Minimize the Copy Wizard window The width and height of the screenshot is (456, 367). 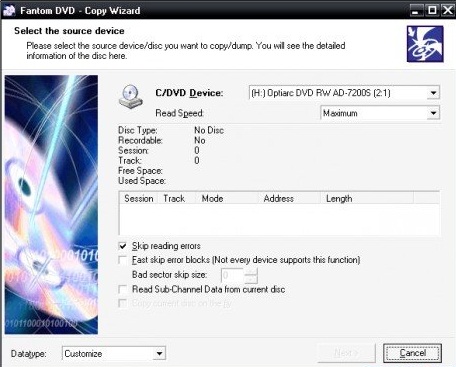(415, 10)
